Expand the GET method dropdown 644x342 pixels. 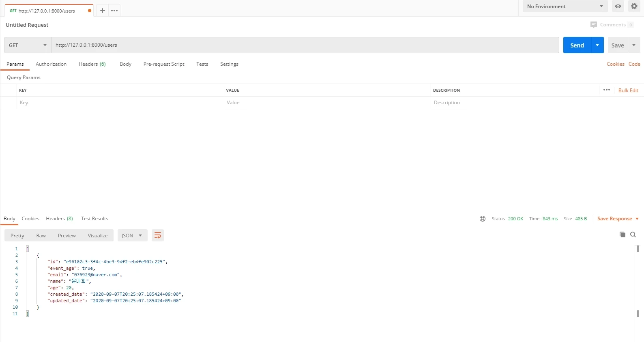pos(28,45)
